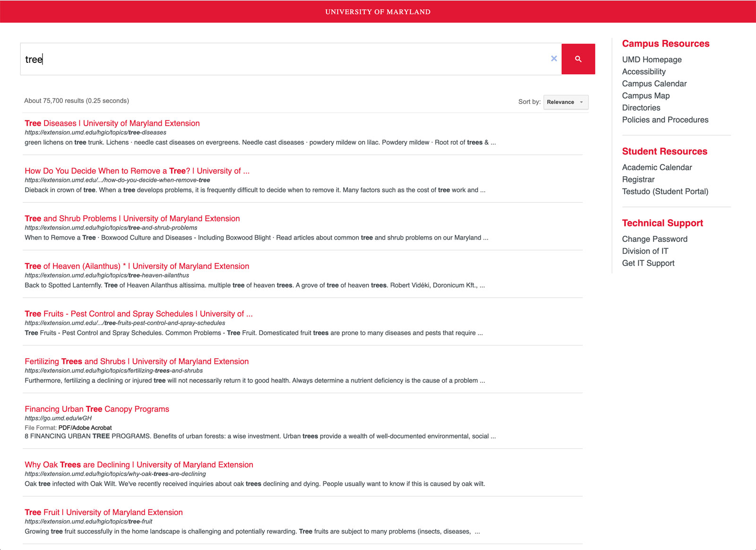756x550 pixels.
Task: Open 'Tree Fruit | University of Maryland Extension' result
Action: pos(103,513)
